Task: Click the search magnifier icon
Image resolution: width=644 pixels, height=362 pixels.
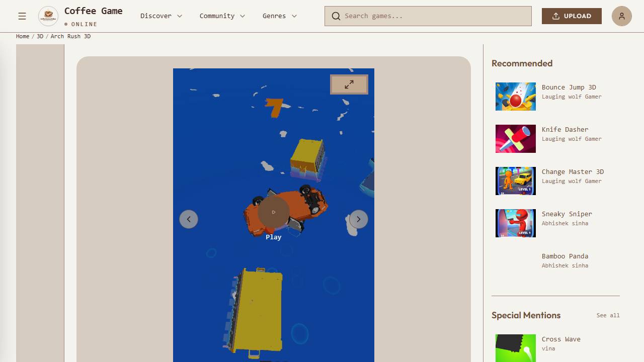Action: [x=336, y=16]
